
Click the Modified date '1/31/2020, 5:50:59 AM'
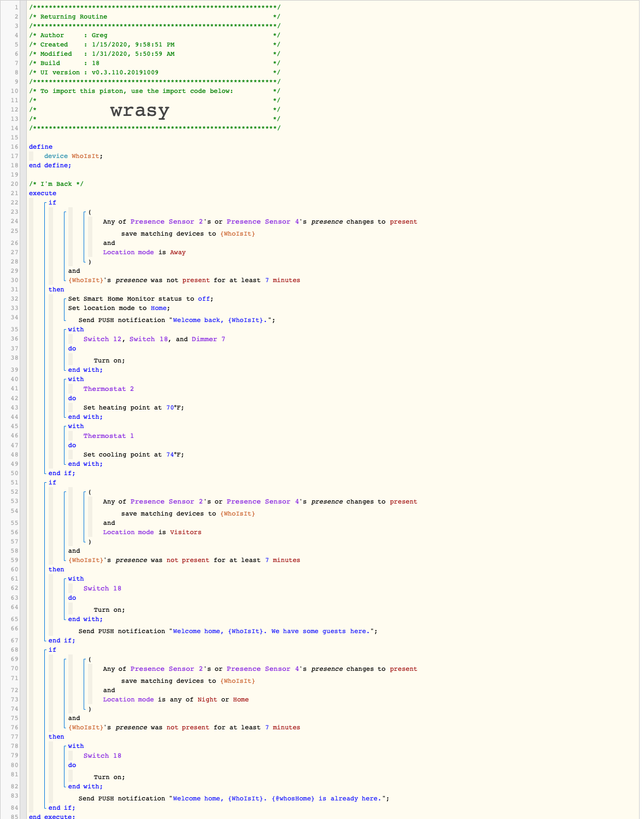pos(133,54)
